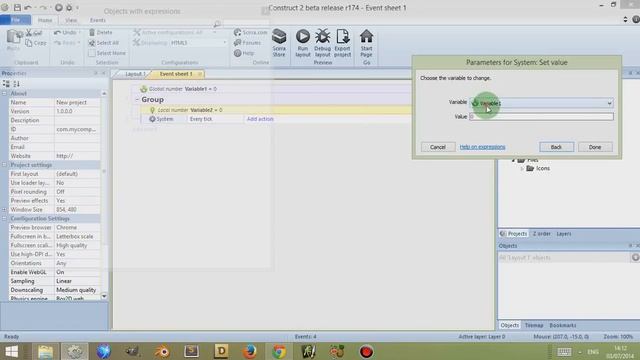Click the Value input field
Image resolution: width=640 pixels, height=360 pixels.
coord(541,117)
